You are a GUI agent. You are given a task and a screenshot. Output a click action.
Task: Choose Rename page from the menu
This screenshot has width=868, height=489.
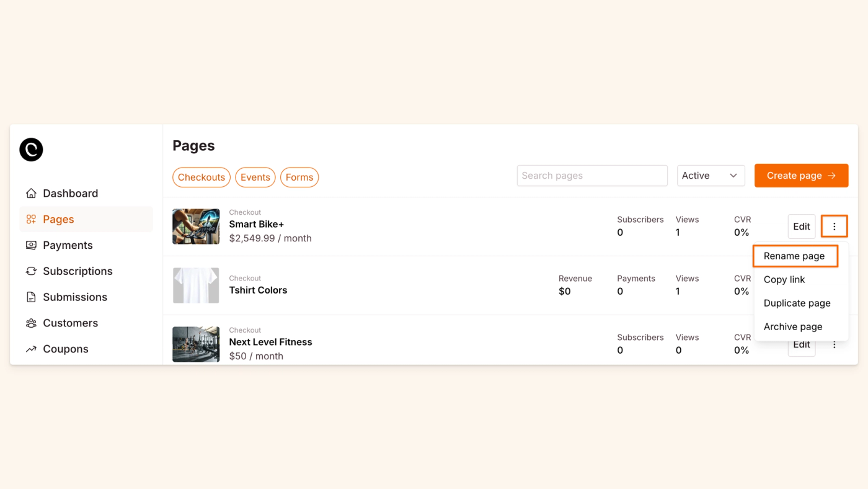(795, 256)
